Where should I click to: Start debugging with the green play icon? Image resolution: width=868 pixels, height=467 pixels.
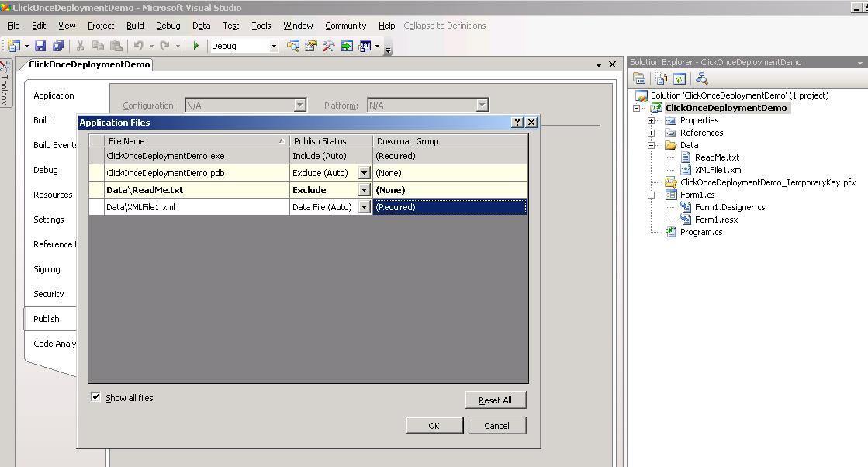pos(195,46)
